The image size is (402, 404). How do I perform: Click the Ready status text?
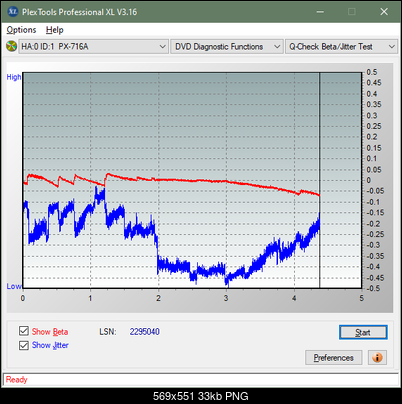[16, 380]
